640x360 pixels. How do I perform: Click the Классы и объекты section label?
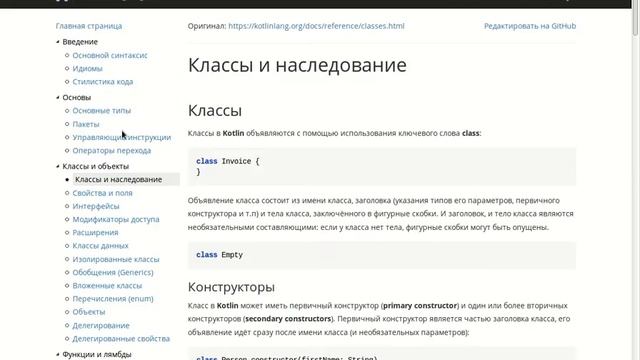pyautogui.click(x=96, y=166)
